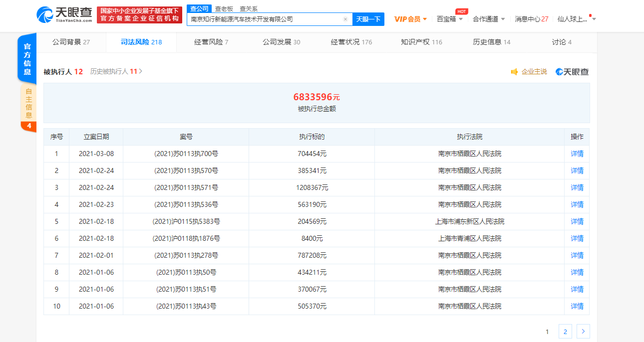Click case number (2021)沪0118执1876号
Image resolution: width=644 pixels, height=342 pixels.
coord(186,239)
